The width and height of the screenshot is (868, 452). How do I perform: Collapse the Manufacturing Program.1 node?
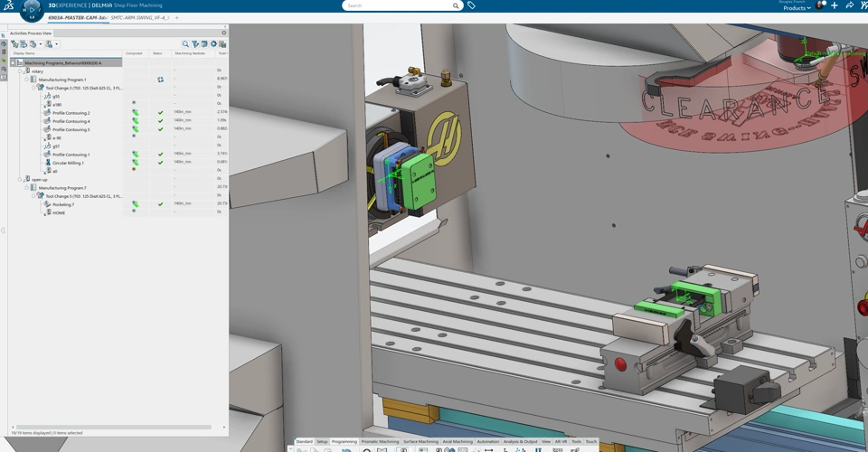tap(26, 80)
